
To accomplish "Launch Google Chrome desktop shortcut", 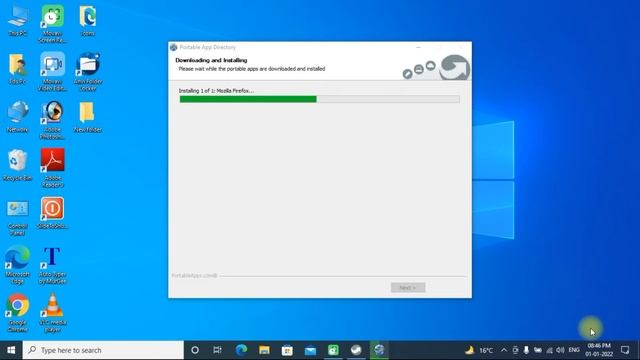I will pos(18,313).
